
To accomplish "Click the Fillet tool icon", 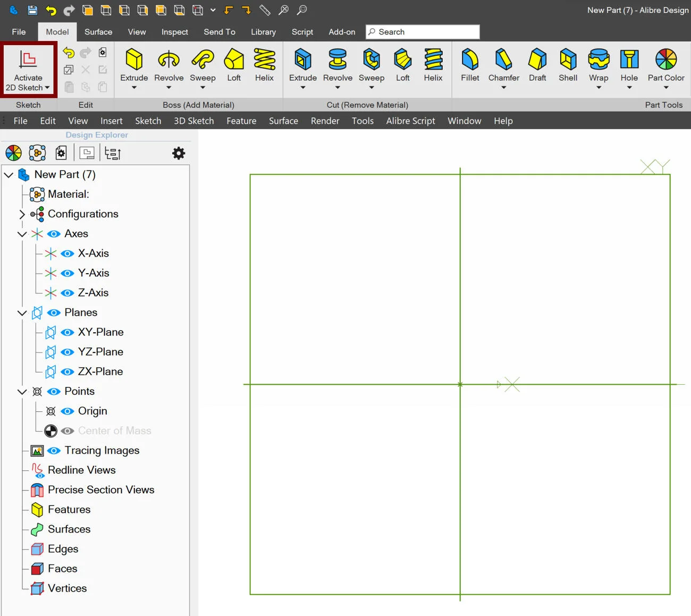I will point(470,60).
